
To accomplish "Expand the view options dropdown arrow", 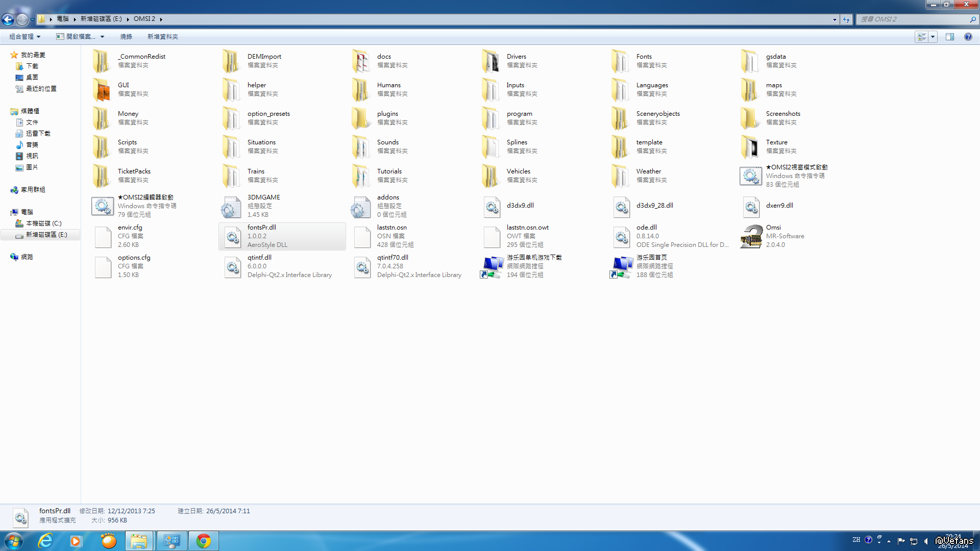I will (x=933, y=37).
